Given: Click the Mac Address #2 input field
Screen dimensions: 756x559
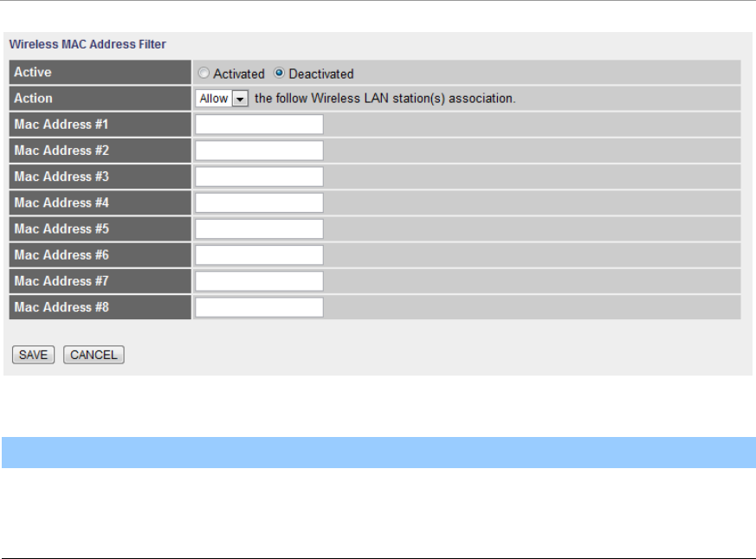Looking at the screenshot, I should (x=260, y=151).
